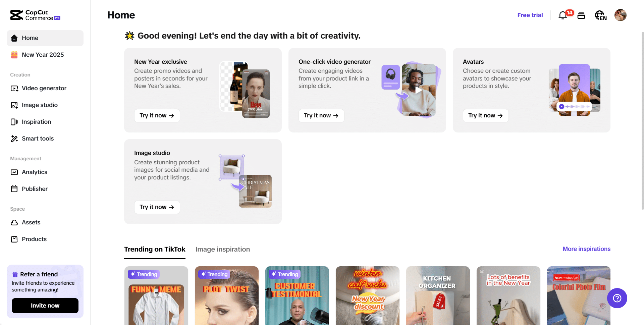Click Try it now for One-click video generator

click(321, 116)
